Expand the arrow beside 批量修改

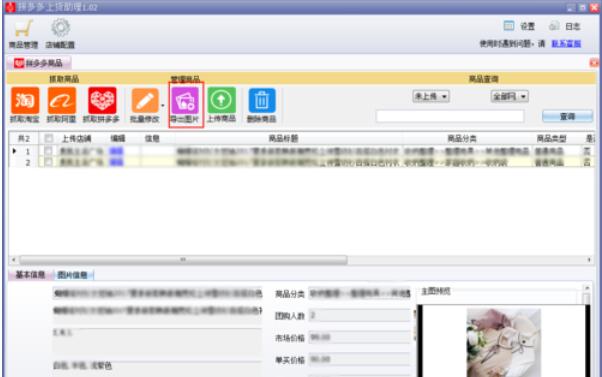click(163, 105)
